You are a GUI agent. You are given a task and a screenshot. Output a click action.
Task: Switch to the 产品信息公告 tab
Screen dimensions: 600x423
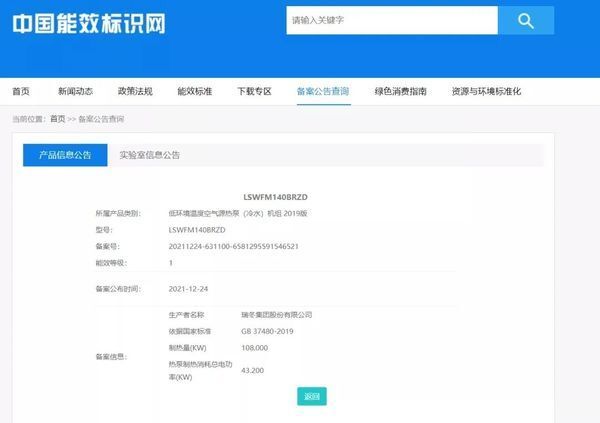(65, 155)
